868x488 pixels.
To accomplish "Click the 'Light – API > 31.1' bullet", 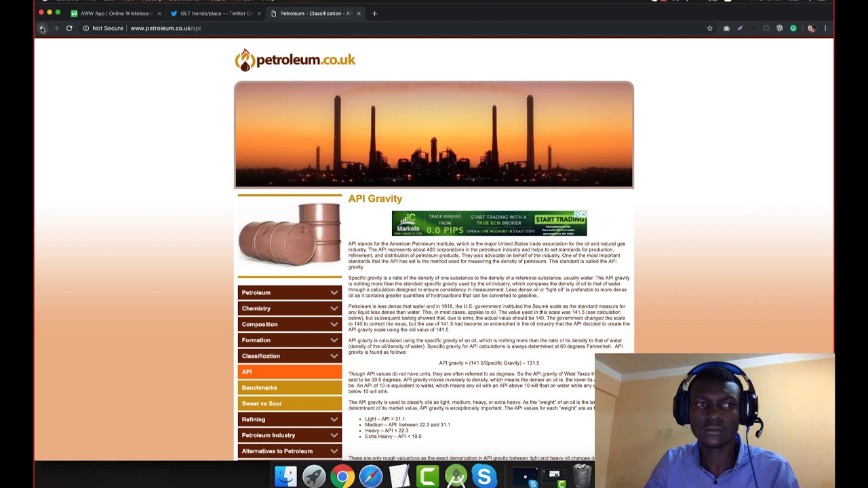I will coord(384,419).
